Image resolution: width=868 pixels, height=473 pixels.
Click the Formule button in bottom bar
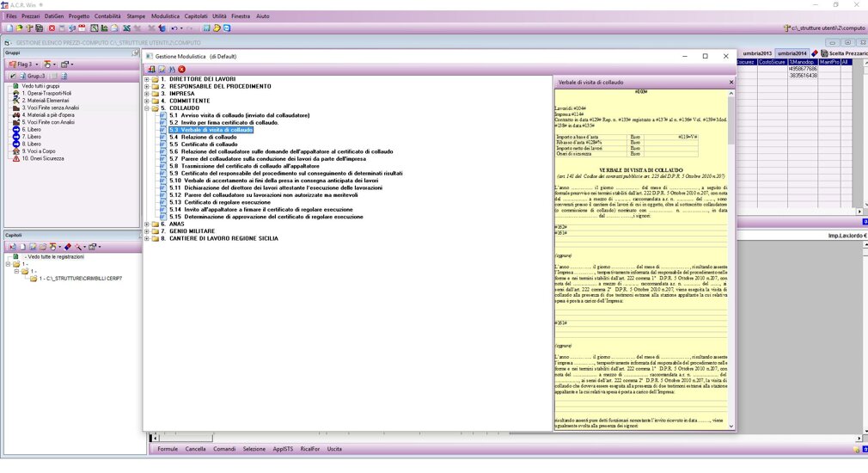coord(168,449)
